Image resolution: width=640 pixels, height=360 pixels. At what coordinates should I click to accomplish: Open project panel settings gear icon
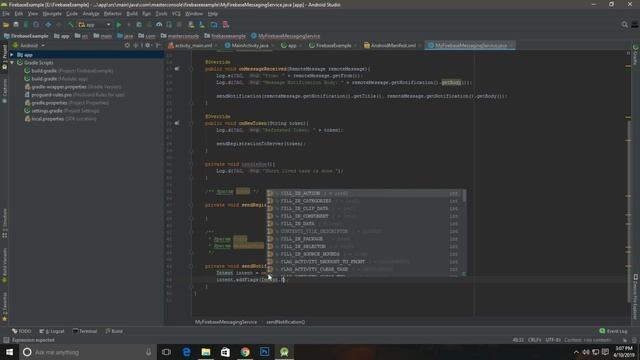tap(148, 45)
